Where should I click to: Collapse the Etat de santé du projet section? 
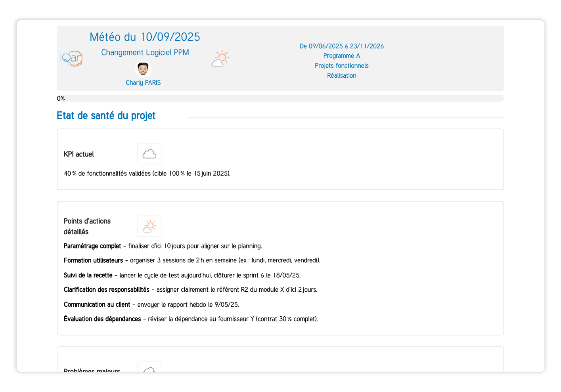click(106, 115)
